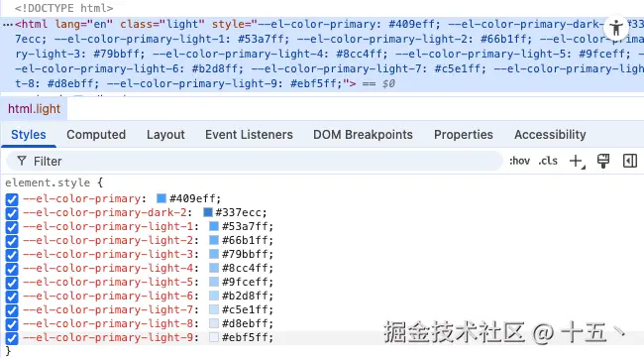
Task: Click the --el-color-primary-light-9 property name
Action: click(x=108, y=337)
